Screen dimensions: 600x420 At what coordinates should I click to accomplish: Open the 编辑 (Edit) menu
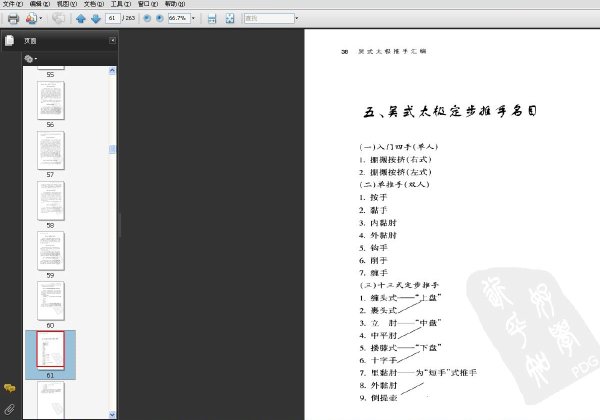click(x=39, y=4)
